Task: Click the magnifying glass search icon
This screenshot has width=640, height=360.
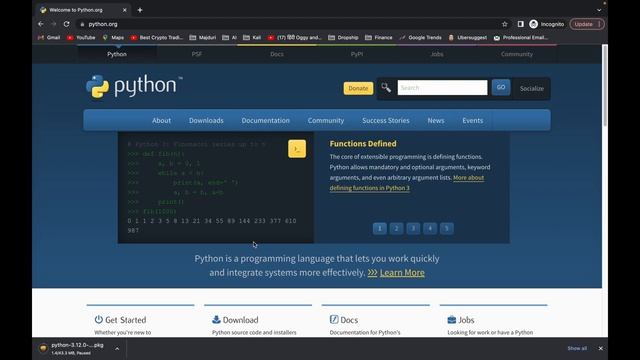Action: (x=386, y=87)
